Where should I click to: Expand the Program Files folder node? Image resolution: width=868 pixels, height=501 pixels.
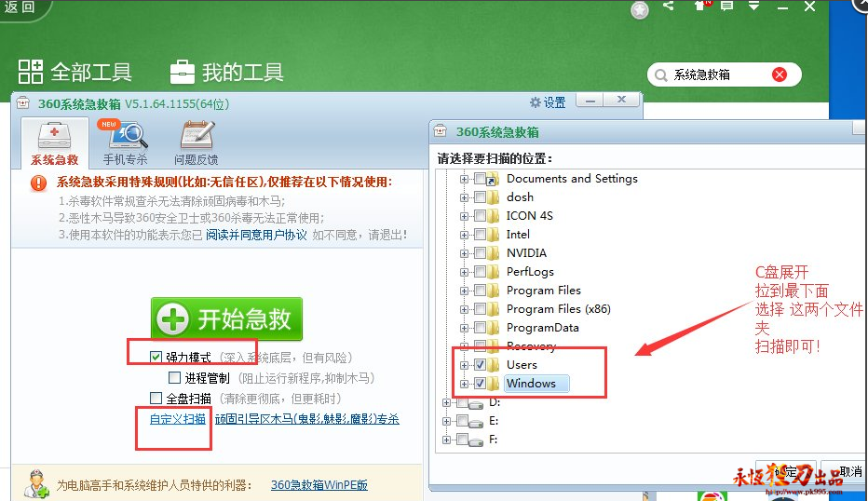tap(464, 291)
